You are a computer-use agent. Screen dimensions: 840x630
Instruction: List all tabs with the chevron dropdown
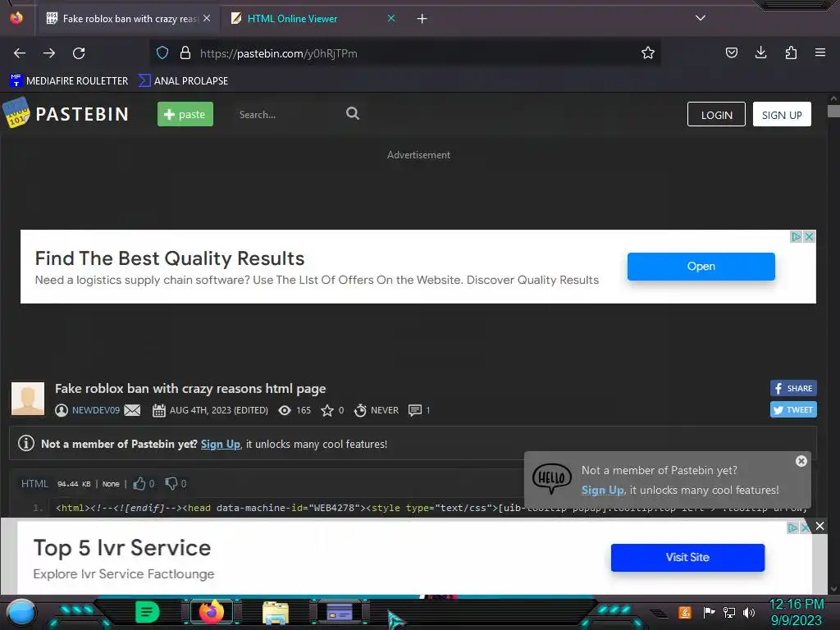pos(701,18)
